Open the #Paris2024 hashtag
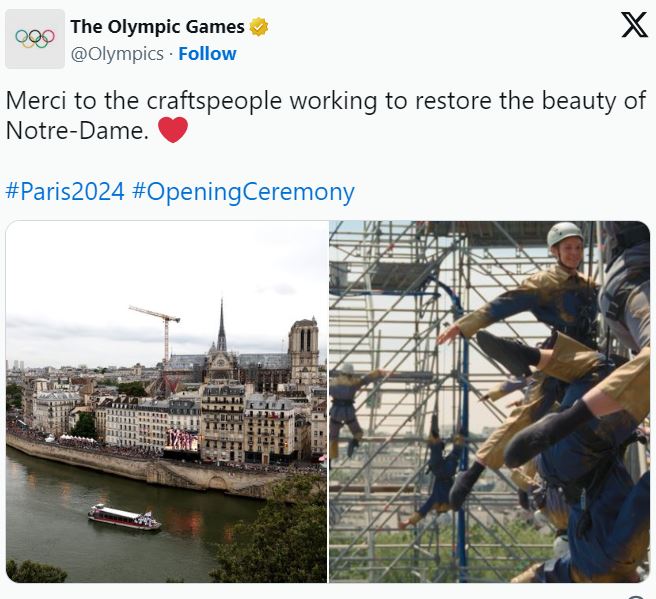 65,192
